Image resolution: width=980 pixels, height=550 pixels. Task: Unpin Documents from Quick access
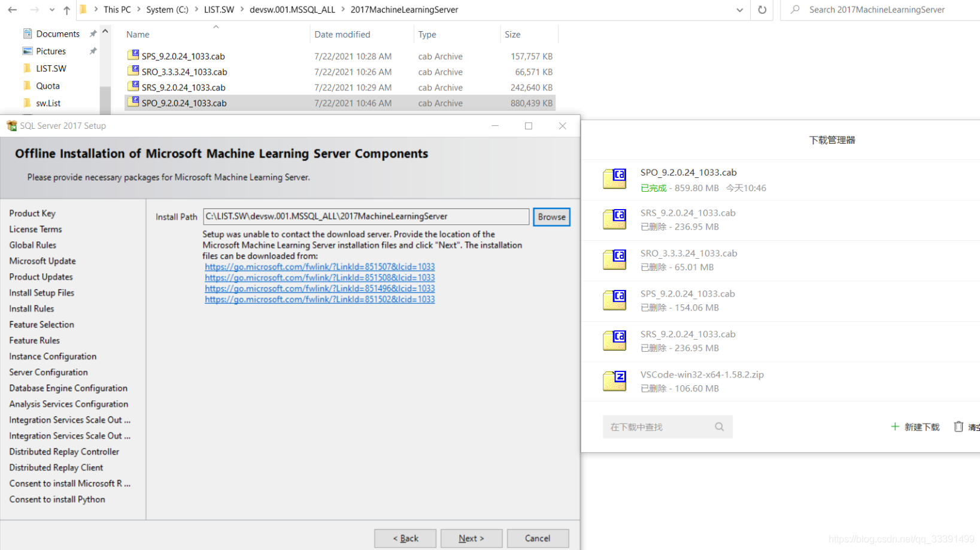click(93, 33)
